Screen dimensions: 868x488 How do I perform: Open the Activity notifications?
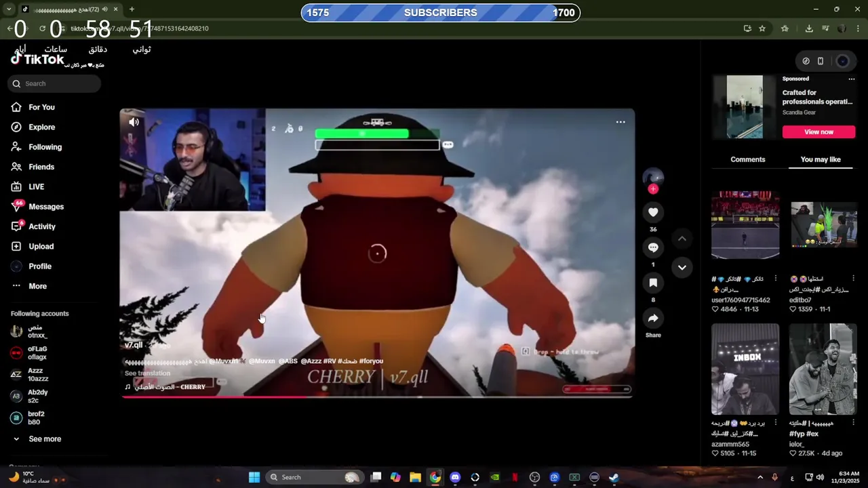click(x=42, y=226)
